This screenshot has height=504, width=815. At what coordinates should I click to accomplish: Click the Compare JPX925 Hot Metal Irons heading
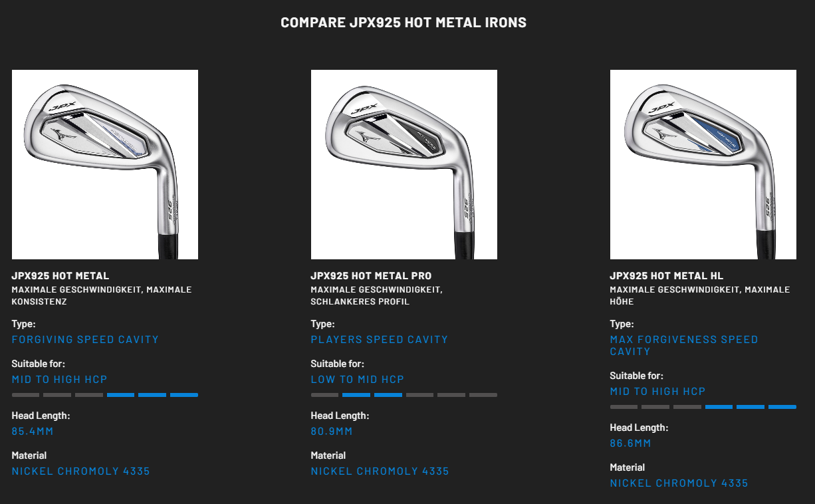pyautogui.click(x=404, y=23)
